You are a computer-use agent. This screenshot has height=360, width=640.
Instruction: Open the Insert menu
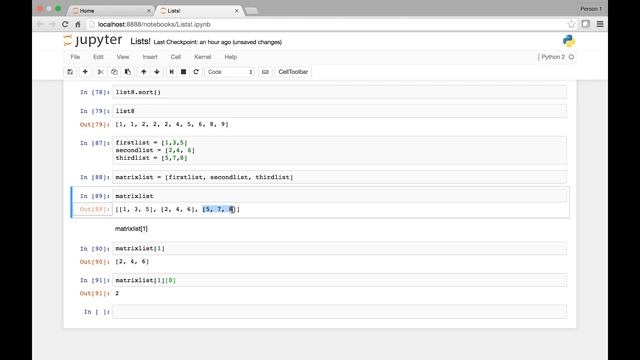pos(150,57)
